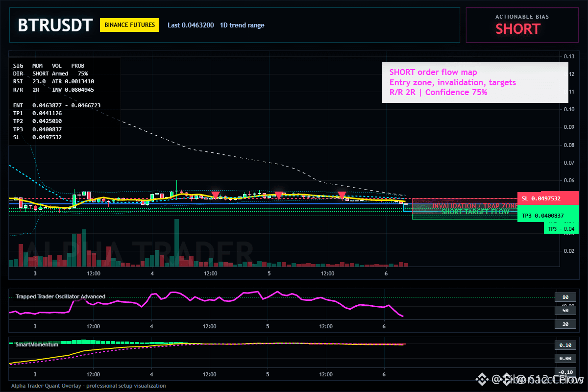Click the 1D trend range text

[x=242, y=25]
